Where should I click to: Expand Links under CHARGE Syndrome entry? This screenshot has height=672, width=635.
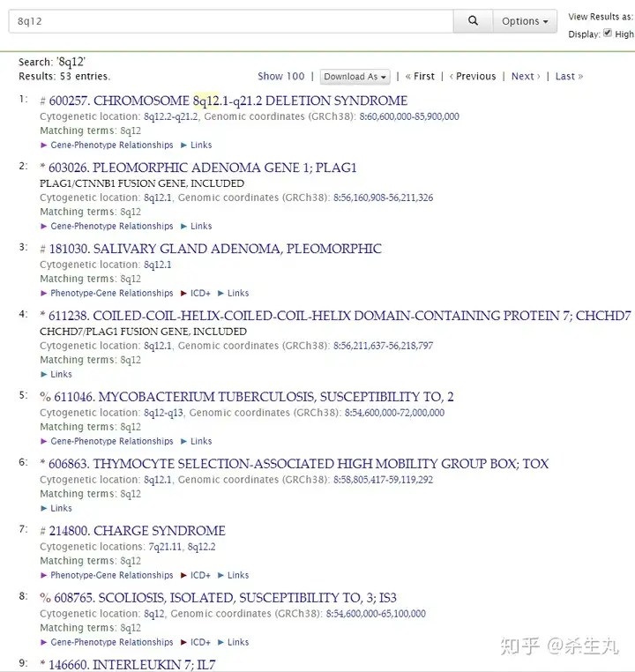(233, 575)
